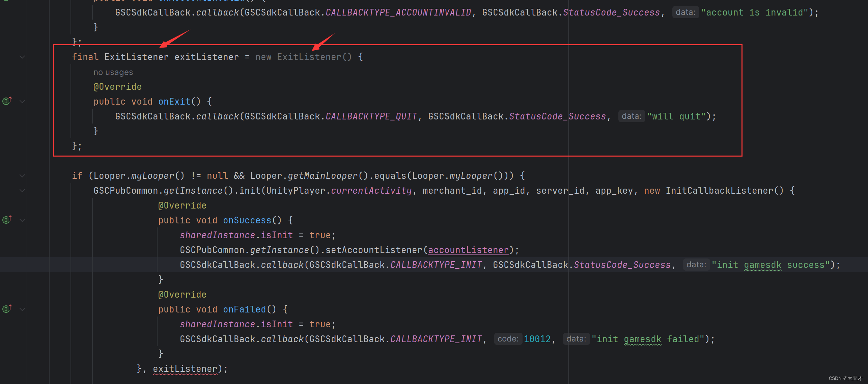
Task: Click sharedInstance in the onFailed body
Action: coord(218,324)
